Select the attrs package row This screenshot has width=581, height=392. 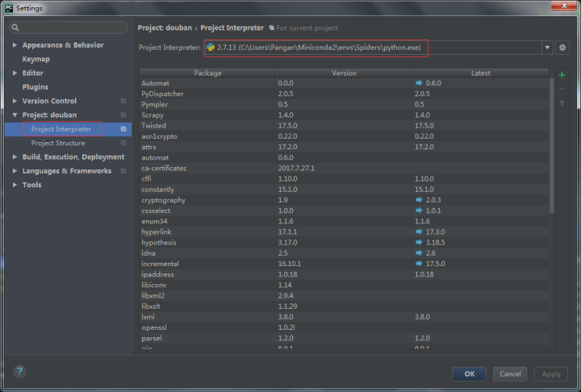345,147
